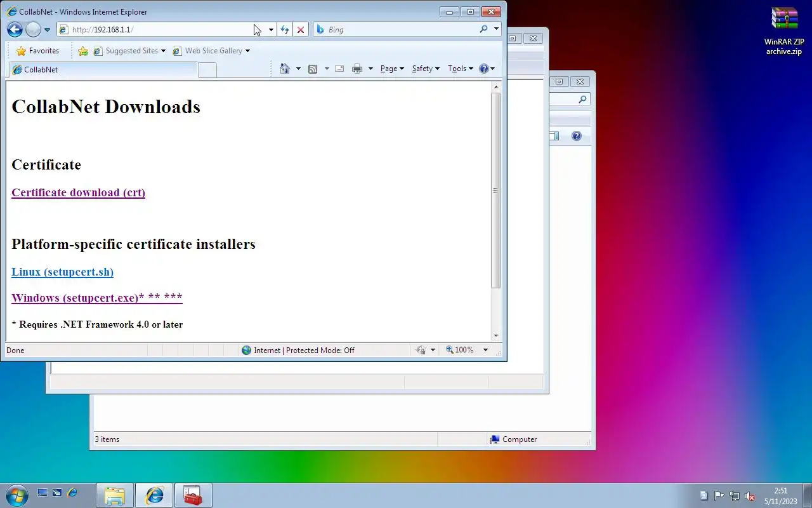Image resolution: width=812 pixels, height=508 pixels.
Task: Open the Windows Start orb
Action: (x=16, y=495)
